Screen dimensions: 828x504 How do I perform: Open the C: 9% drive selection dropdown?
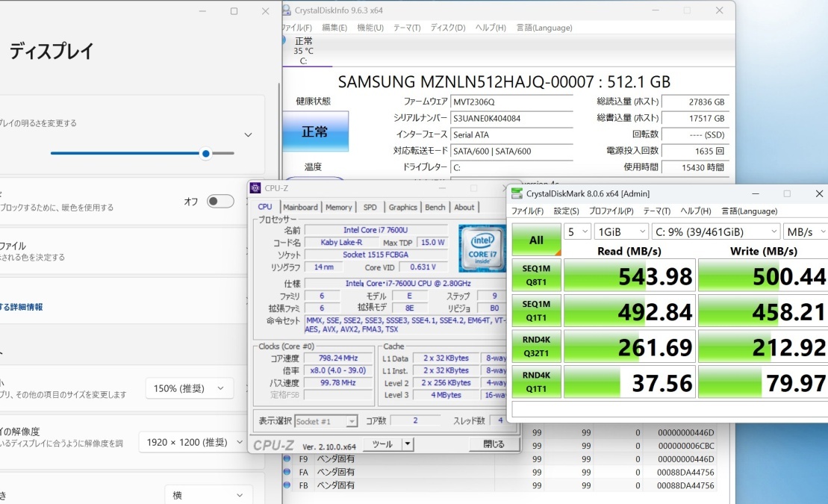click(x=715, y=232)
